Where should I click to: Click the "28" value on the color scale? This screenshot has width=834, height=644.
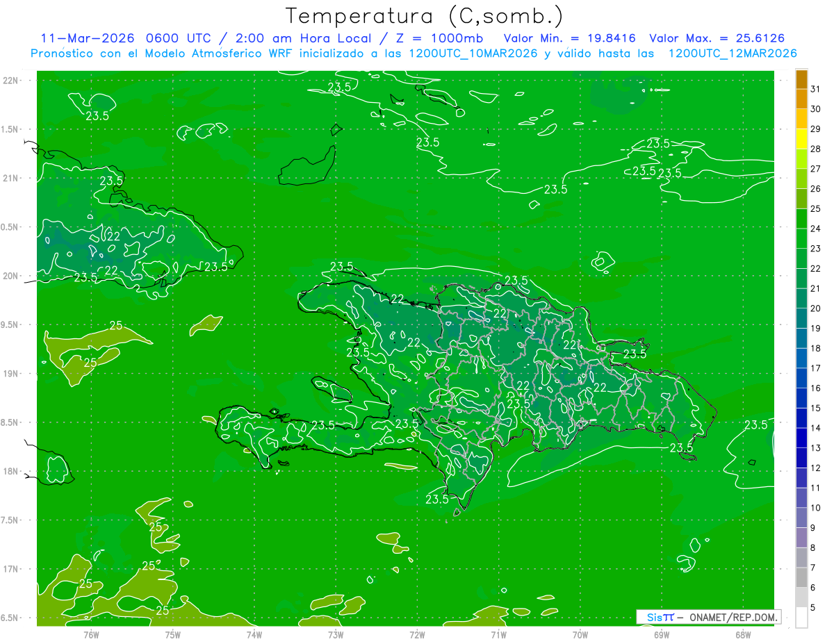816,149
